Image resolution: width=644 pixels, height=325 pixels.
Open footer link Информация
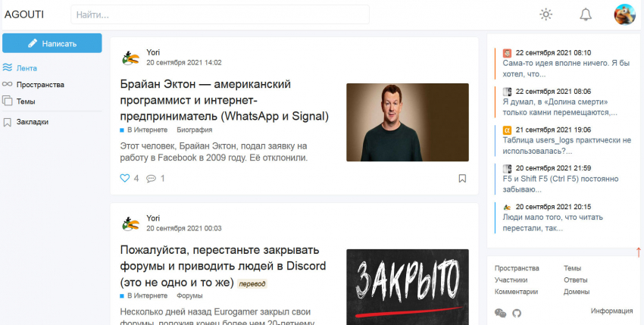click(x=612, y=311)
